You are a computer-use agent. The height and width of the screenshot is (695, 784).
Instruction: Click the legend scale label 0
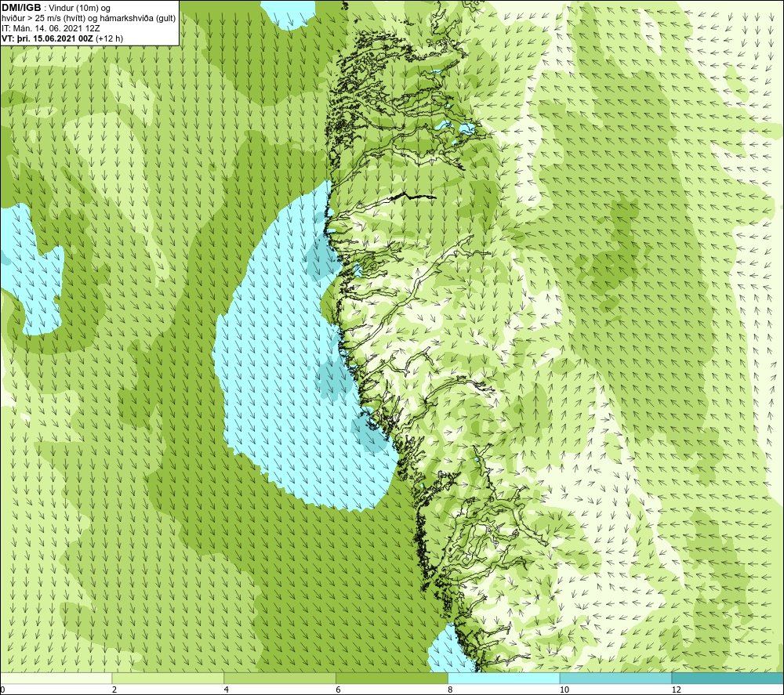click(2, 690)
